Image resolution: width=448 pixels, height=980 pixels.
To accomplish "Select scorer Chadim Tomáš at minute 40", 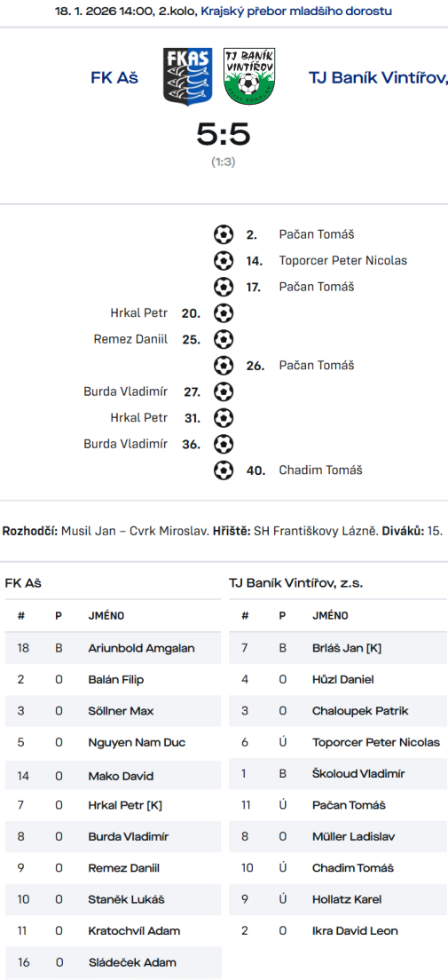I will pyautogui.click(x=320, y=470).
